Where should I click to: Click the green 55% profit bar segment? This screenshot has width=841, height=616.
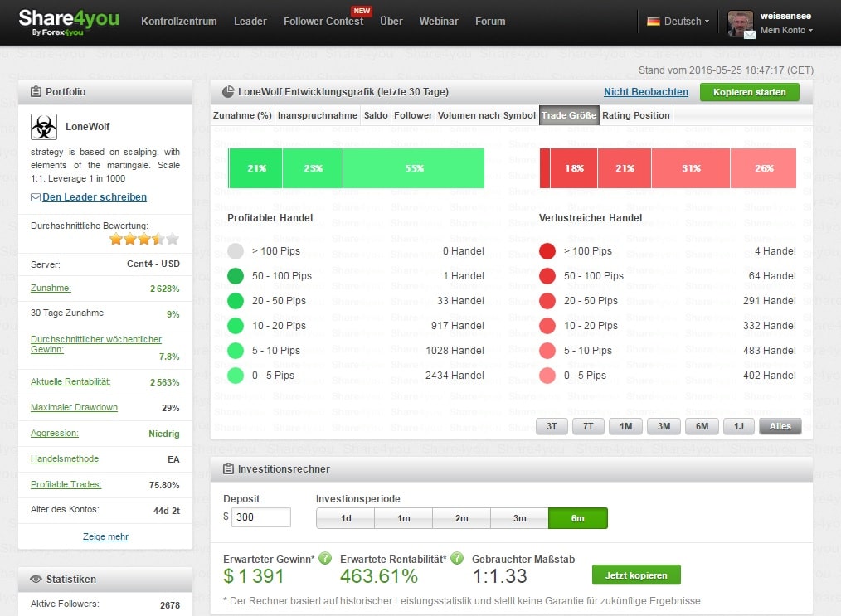click(413, 168)
